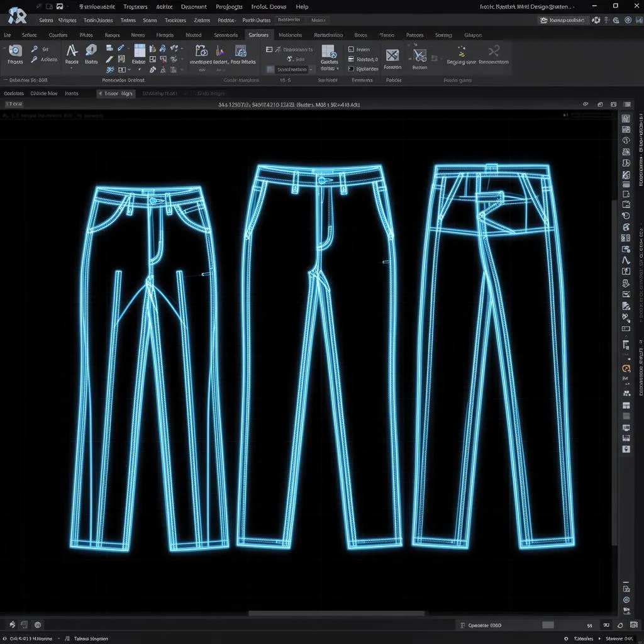This screenshot has height=644, width=644.
Task: Click the Chlocle Mov button
Action: [x=44, y=94]
